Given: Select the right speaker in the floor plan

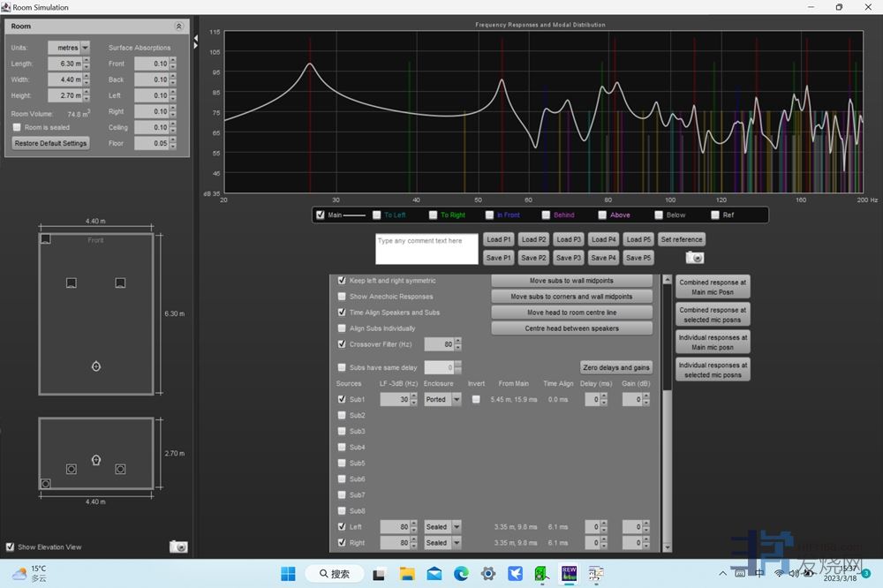Looking at the screenshot, I should pyautogui.click(x=120, y=283).
